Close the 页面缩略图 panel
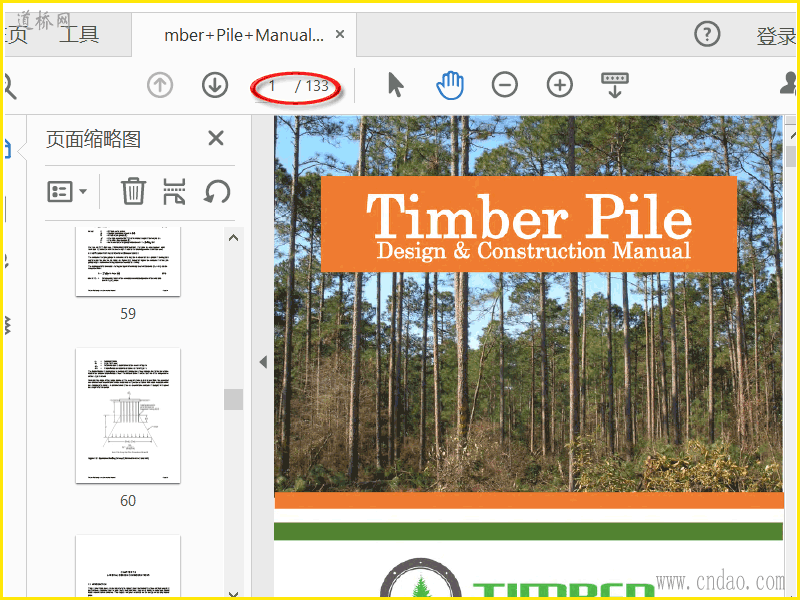The width and height of the screenshot is (800, 600). (216, 138)
